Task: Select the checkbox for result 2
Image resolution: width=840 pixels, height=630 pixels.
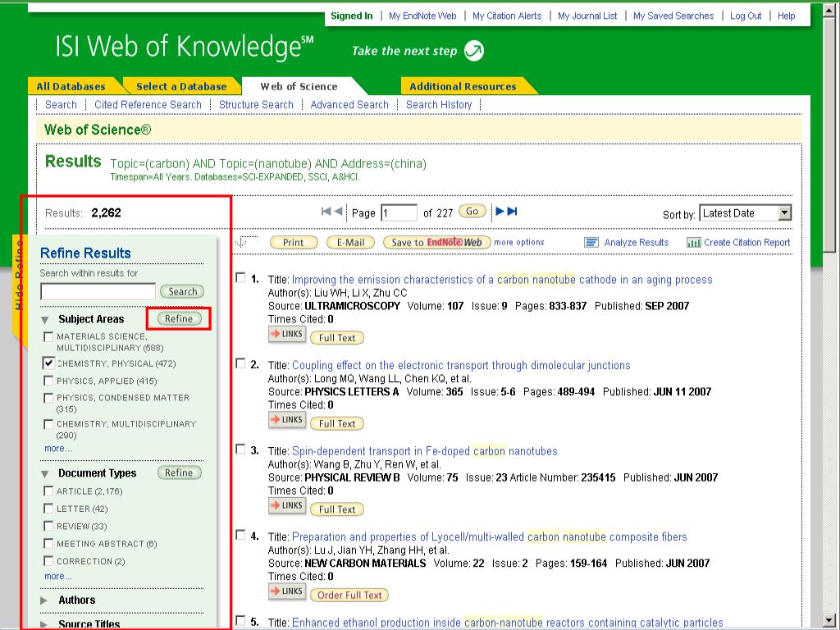Action: [x=241, y=363]
